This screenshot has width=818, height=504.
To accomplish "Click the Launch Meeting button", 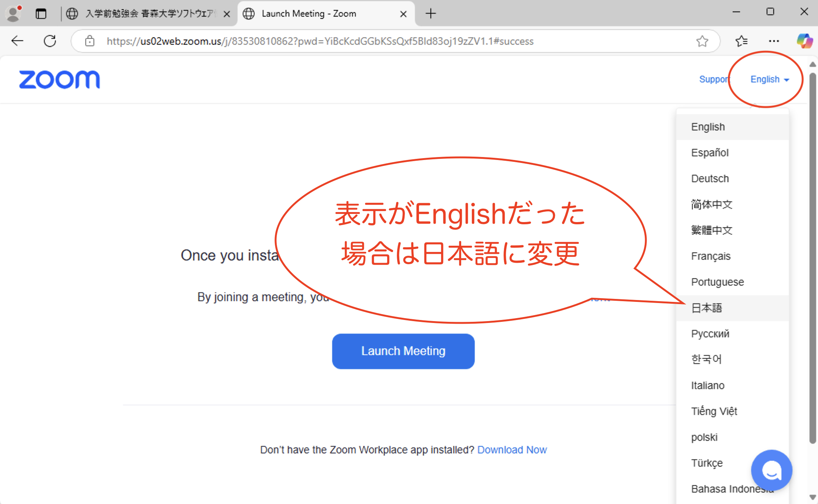I will pos(403,351).
